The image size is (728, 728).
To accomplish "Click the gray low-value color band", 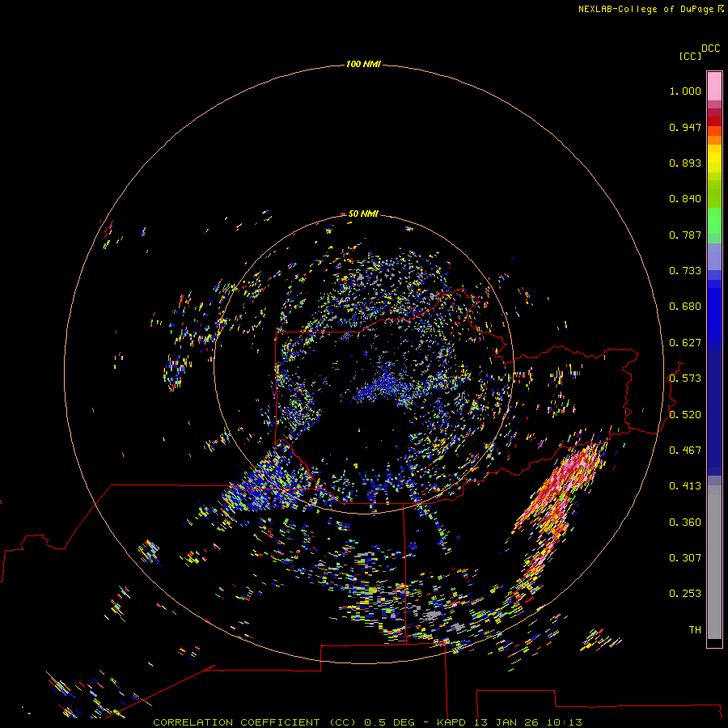I will click(x=714, y=562).
